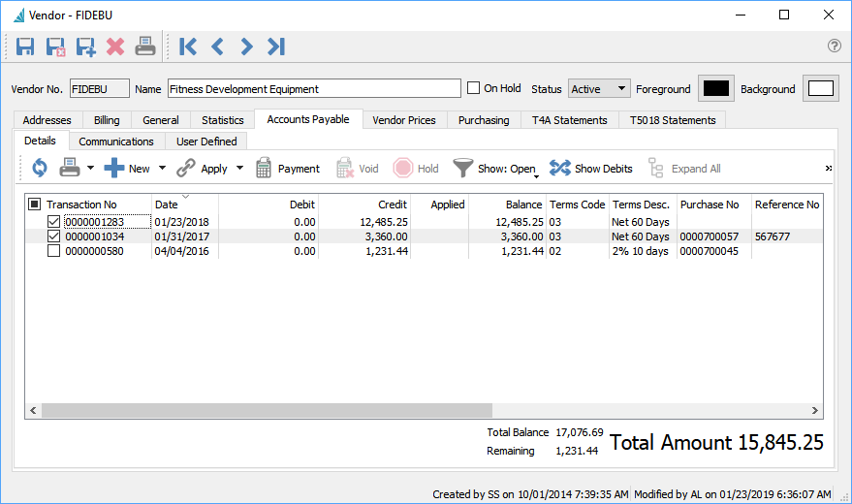The height and width of the screenshot is (504, 852).
Task: Expand toolbar overflow chevron
Action: point(829,169)
